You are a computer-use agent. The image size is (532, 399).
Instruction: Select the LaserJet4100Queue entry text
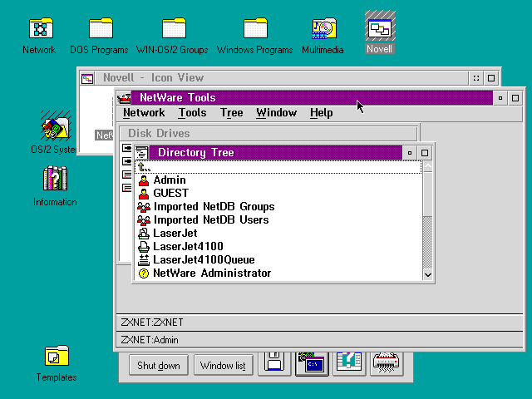(x=204, y=259)
